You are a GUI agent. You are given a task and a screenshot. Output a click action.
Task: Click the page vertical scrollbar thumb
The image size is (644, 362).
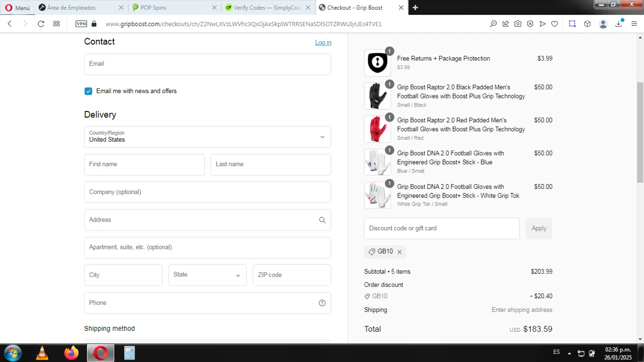[640, 132]
